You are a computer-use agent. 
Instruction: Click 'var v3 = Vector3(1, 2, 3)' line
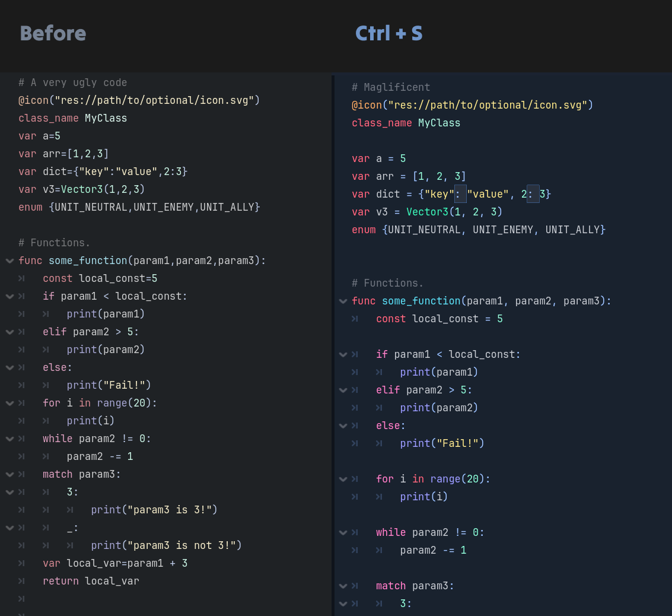(427, 212)
